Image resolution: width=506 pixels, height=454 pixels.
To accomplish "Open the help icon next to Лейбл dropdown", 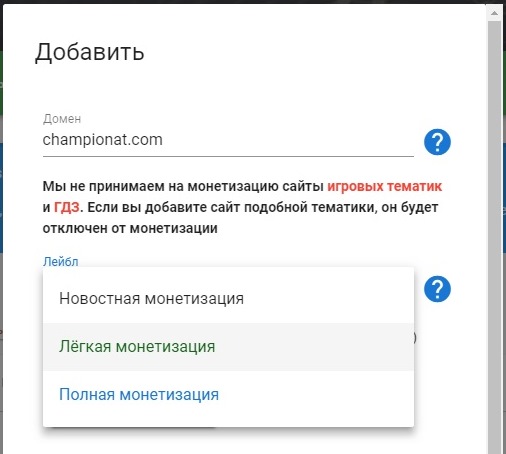I will click(437, 289).
